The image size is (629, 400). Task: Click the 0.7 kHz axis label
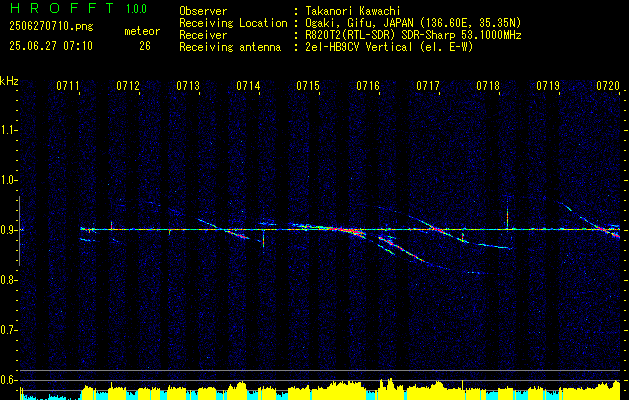click(8, 330)
